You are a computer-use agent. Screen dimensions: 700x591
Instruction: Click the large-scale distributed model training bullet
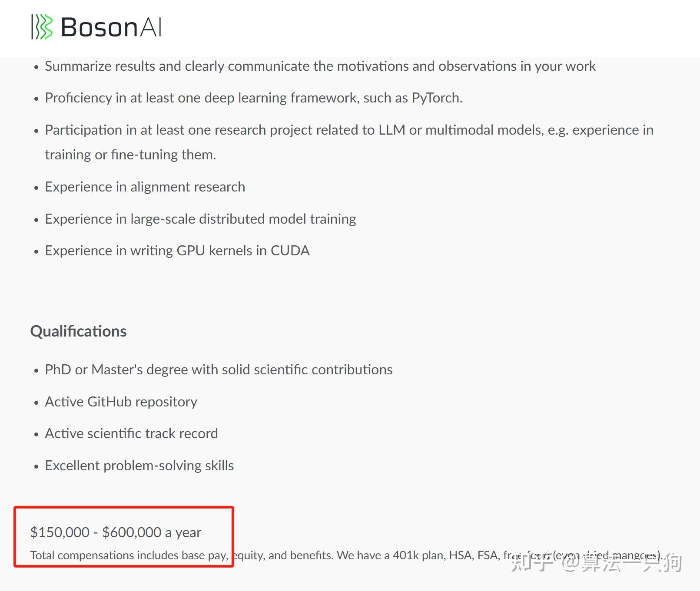(200, 219)
